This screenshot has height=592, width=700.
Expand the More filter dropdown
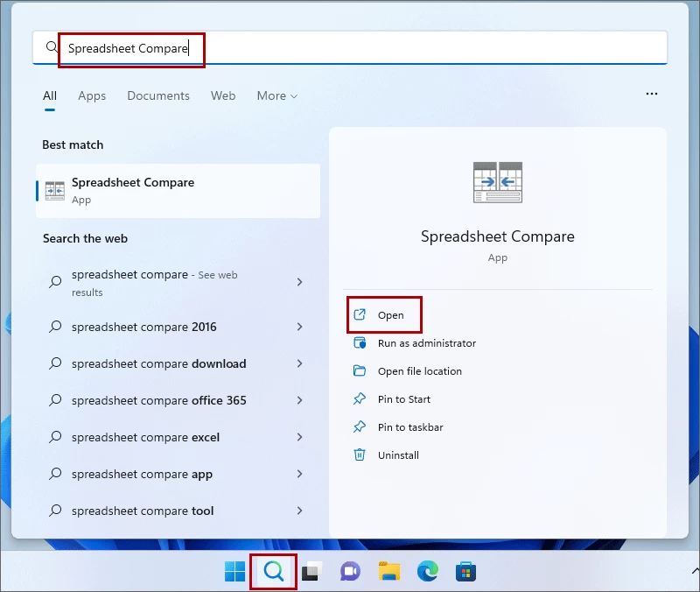276,95
